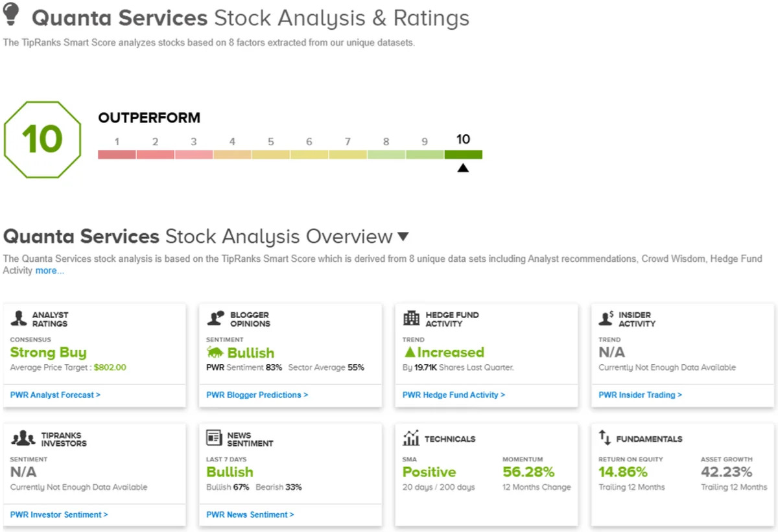Click the bull icon next to Bullish
This screenshot has height=532, width=778.
[215, 353]
